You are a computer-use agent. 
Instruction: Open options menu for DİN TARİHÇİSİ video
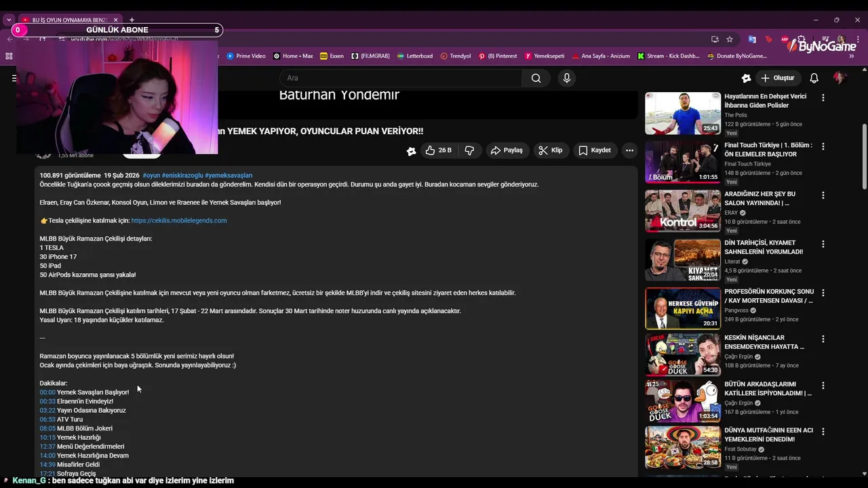tap(823, 244)
